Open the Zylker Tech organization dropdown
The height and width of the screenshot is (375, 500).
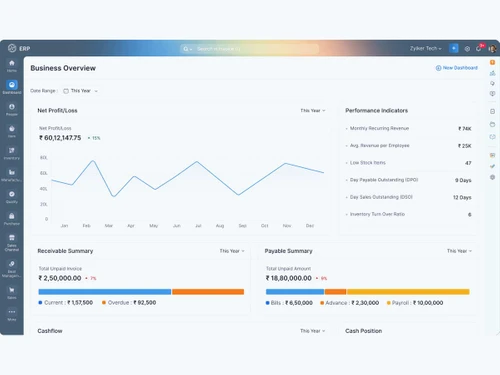pos(426,48)
